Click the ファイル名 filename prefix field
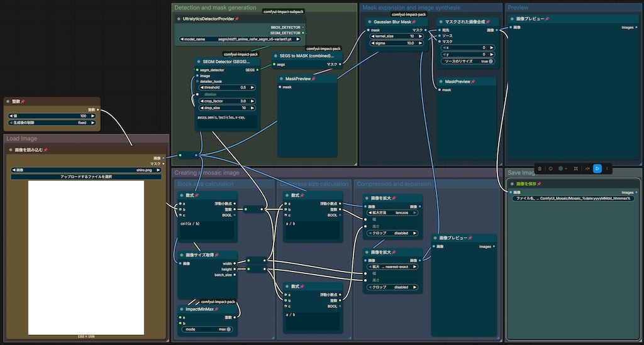 574,198
